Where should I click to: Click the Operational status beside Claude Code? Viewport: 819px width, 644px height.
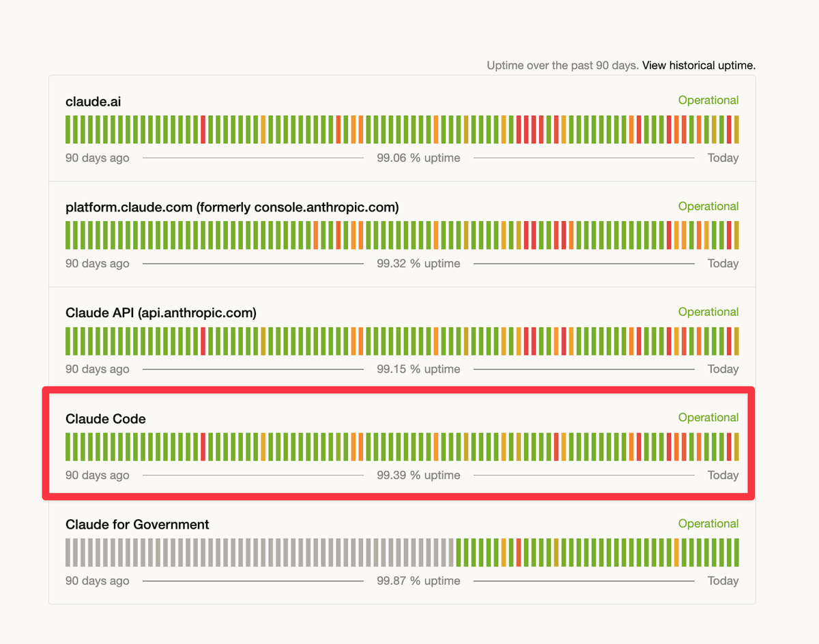708,418
